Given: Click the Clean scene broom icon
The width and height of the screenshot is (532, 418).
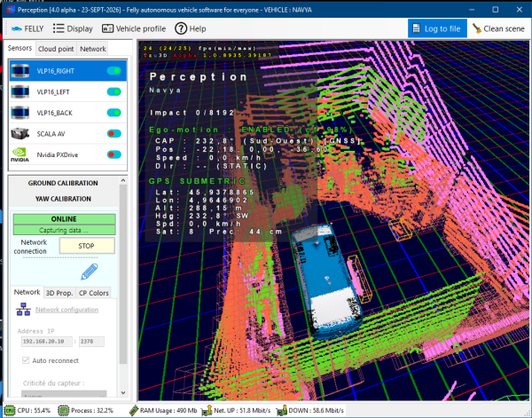Looking at the screenshot, I should (x=477, y=28).
